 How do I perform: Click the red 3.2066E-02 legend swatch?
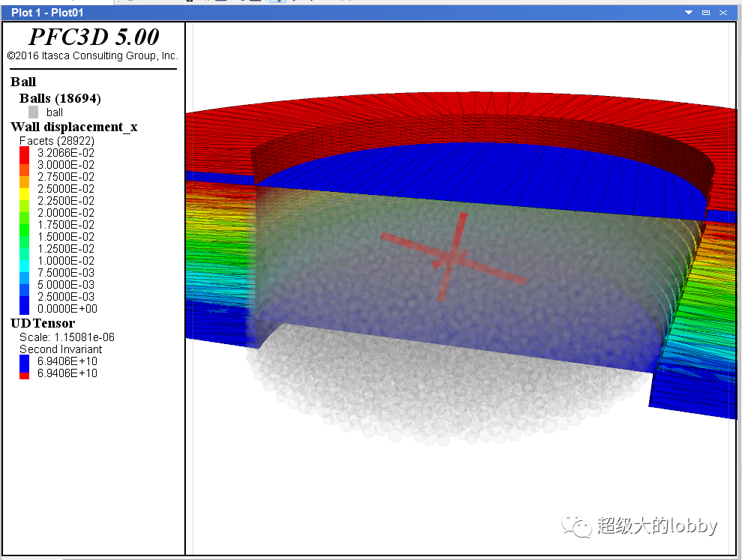point(24,154)
